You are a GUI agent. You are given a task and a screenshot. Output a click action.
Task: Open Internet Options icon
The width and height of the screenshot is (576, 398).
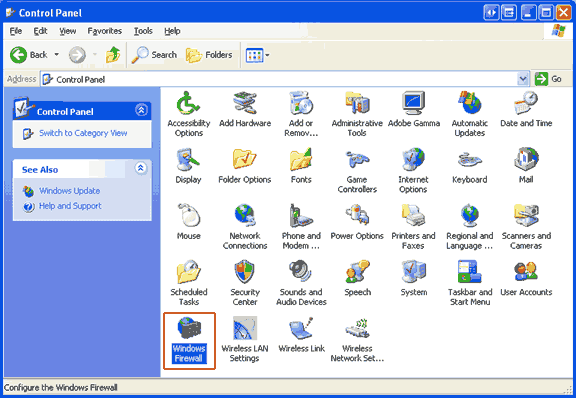point(413,171)
